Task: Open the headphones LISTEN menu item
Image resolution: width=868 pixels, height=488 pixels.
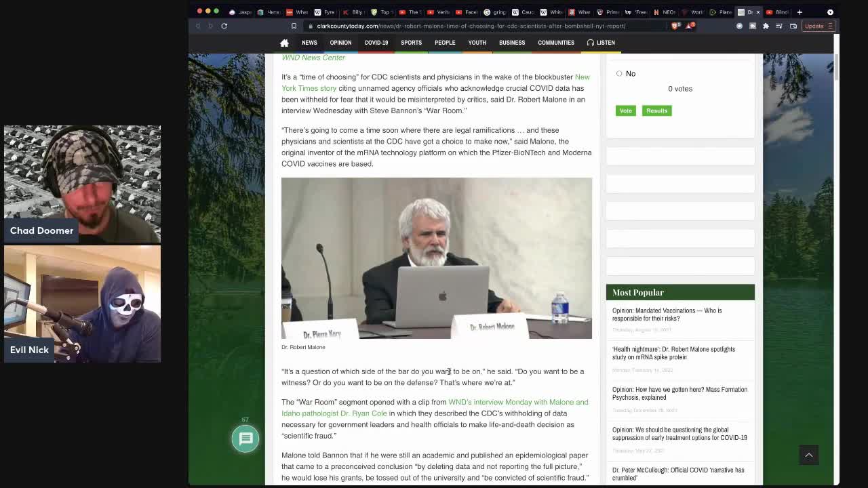Action: pos(601,43)
